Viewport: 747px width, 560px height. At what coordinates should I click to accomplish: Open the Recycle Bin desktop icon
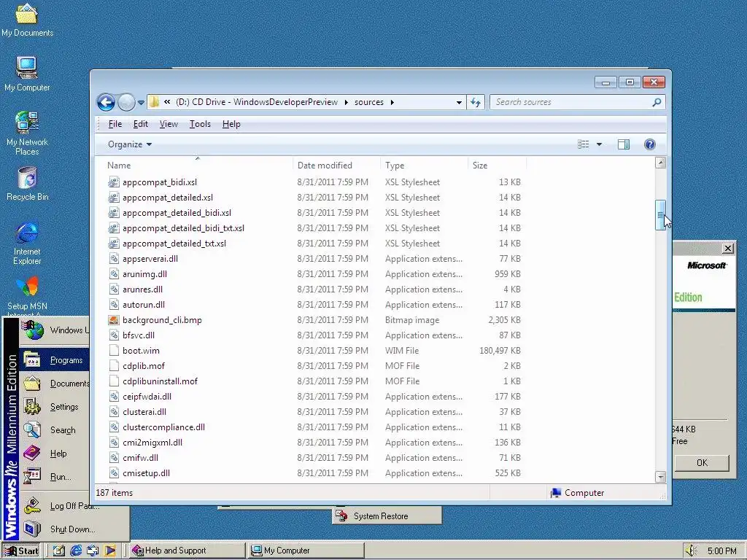27,183
